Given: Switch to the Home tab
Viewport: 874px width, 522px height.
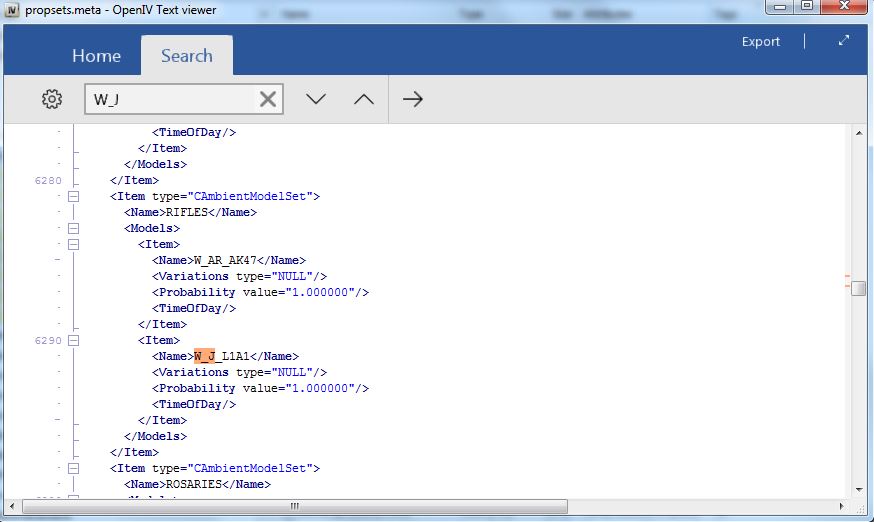Looking at the screenshot, I should point(96,56).
